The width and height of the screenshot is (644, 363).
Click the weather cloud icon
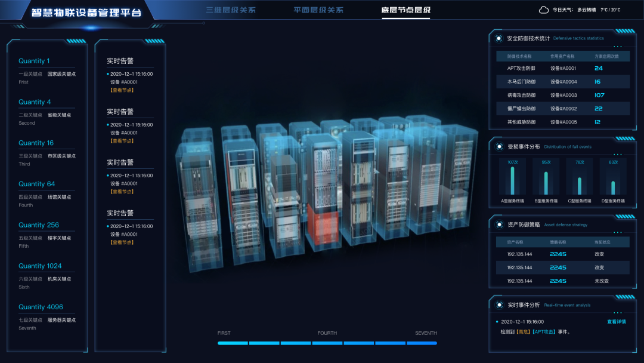543,10
